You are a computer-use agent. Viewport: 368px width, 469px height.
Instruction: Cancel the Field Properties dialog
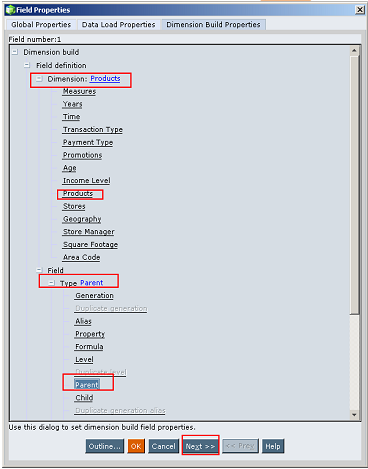163,446
